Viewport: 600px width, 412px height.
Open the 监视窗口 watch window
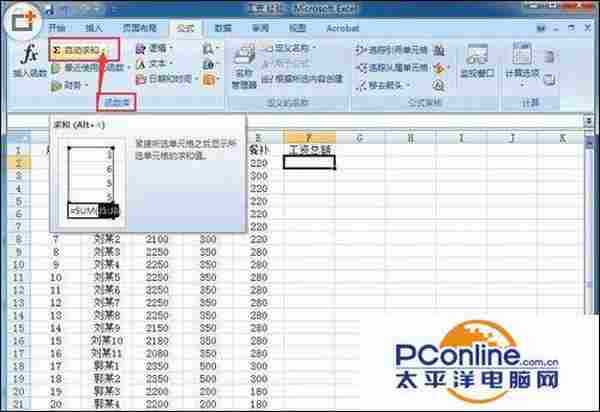point(476,61)
